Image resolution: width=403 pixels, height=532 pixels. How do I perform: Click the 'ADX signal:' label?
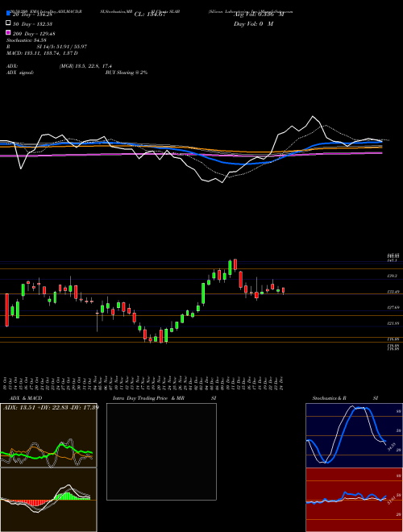[20, 73]
